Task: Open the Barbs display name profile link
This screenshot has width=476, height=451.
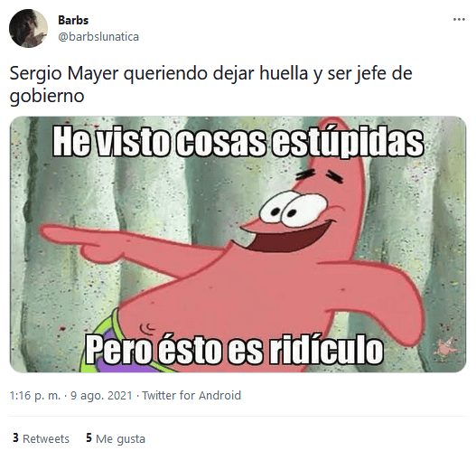Action: point(73,21)
